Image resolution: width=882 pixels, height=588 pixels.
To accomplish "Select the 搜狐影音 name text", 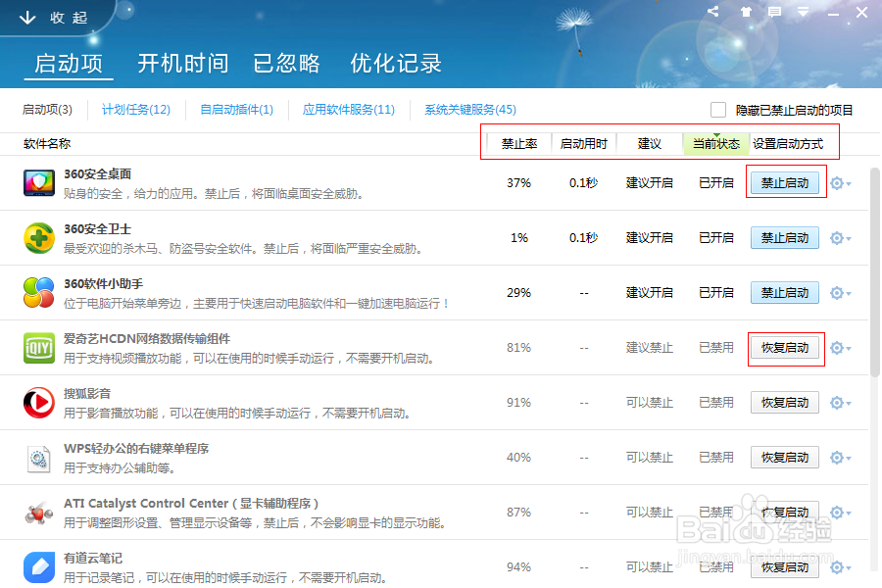I will pyautogui.click(x=87, y=394).
